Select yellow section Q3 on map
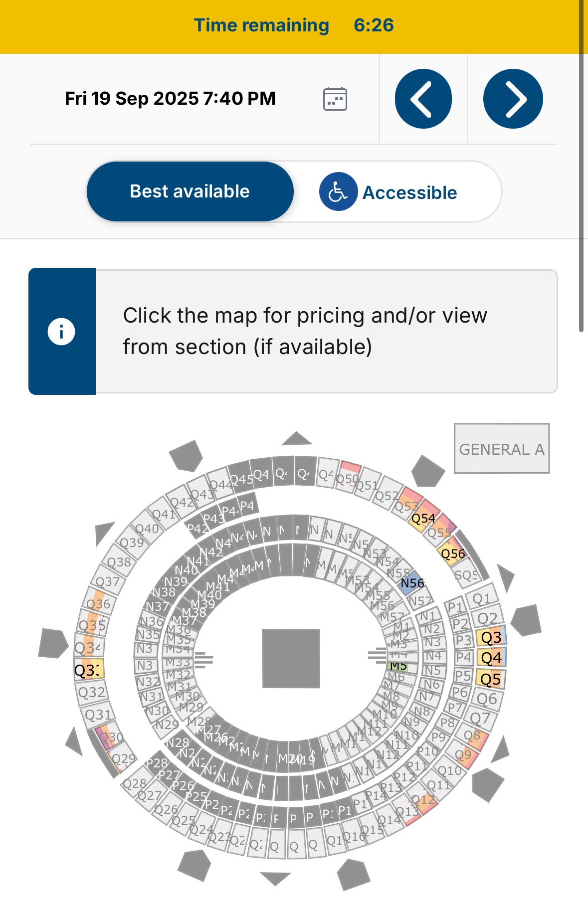Screen dimensions: 588x920 [491, 637]
